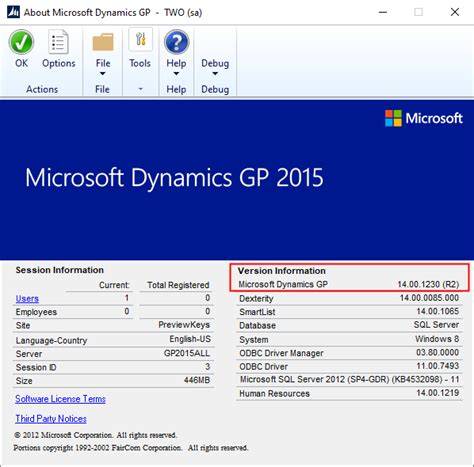Click the Server value GP2015ALL
This screenshot has width=474, height=467.
click(x=187, y=353)
